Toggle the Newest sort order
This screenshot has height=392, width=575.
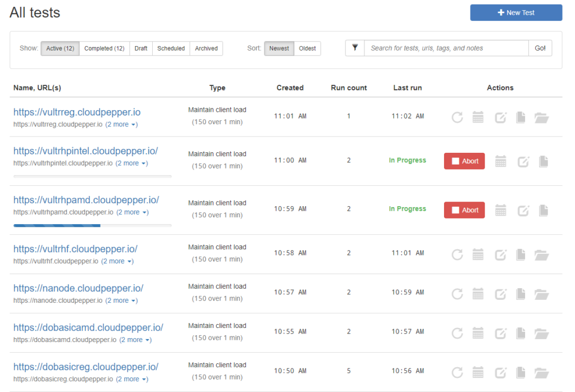279,48
